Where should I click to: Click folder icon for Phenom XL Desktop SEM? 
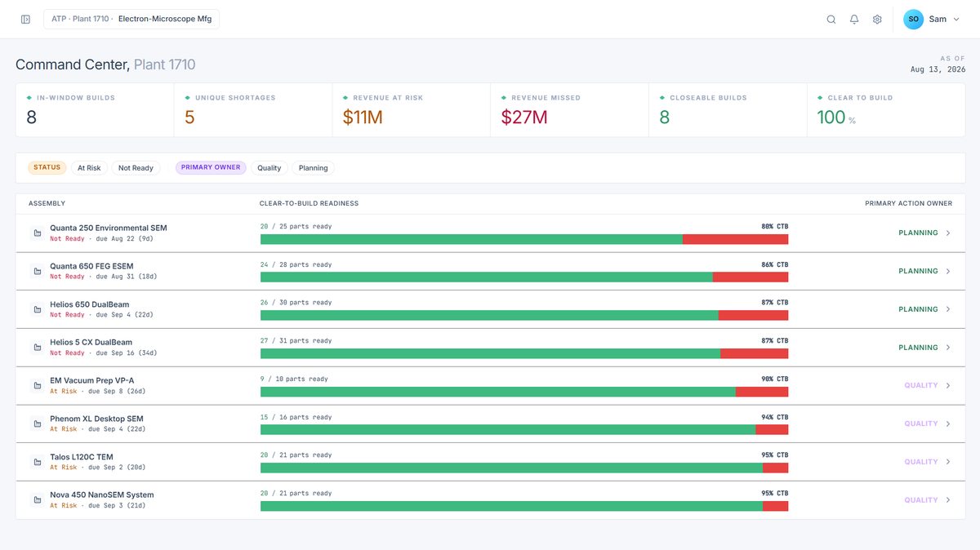[x=37, y=424]
